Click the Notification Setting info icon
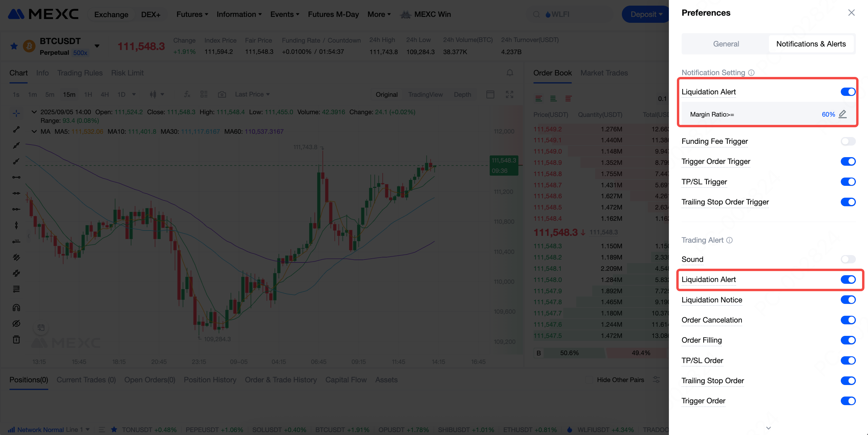Screen dimensions: 868x435 coord(751,72)
